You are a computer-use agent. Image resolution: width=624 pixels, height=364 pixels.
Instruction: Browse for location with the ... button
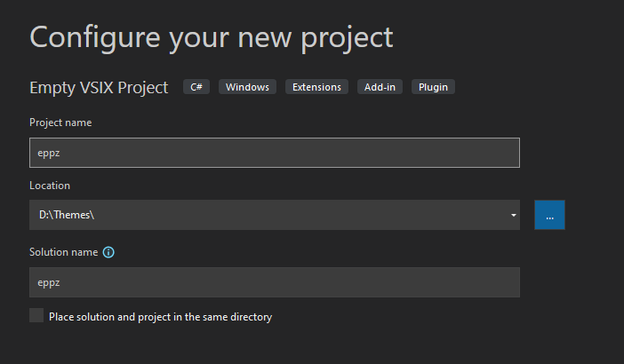tap(549, 215)
